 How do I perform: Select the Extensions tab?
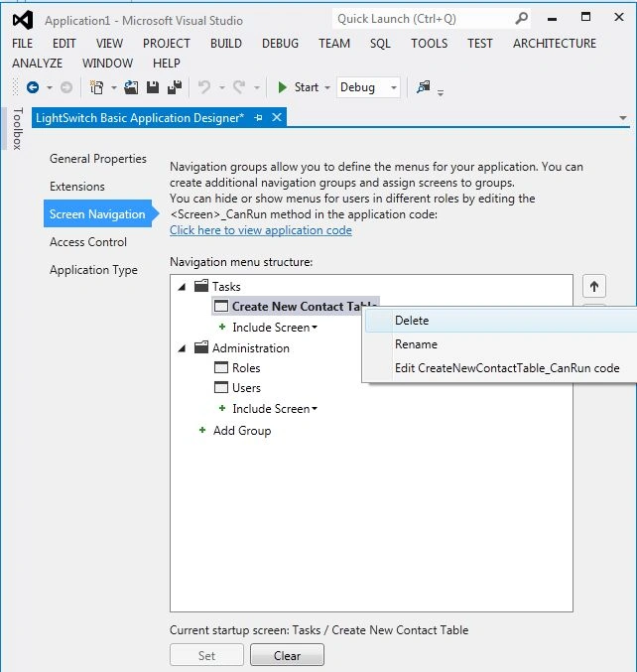coord(76,186)
